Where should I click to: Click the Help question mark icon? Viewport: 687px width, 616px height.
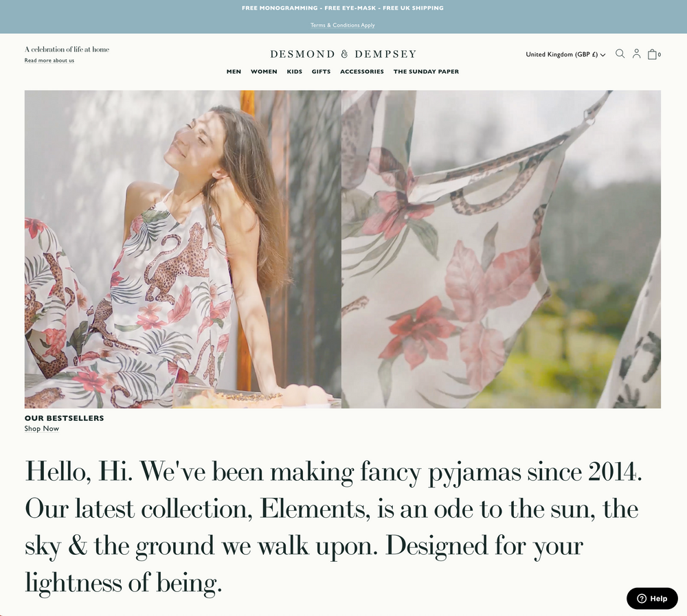click(x=642, y=598)
